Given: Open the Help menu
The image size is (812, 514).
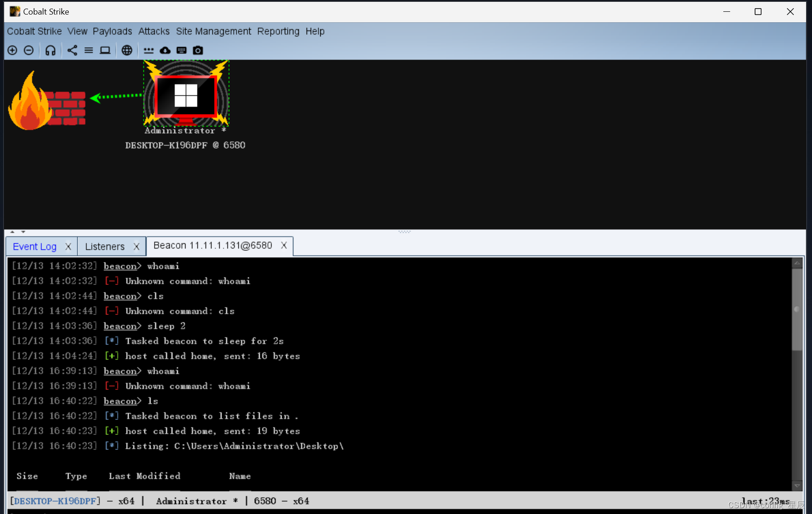Looking at the screenshot, I should (315, 31).
